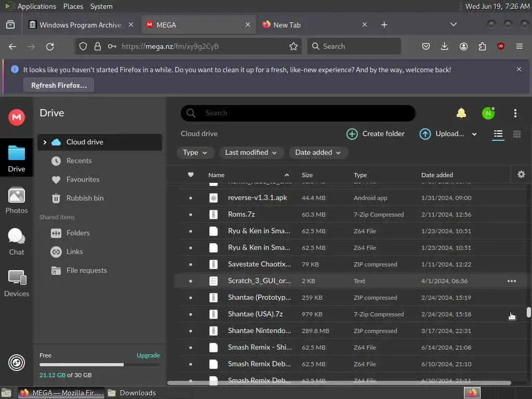Toggle favourite dot for Savestate Chaotix row
532x399 pixels.
tap(191, 264)
